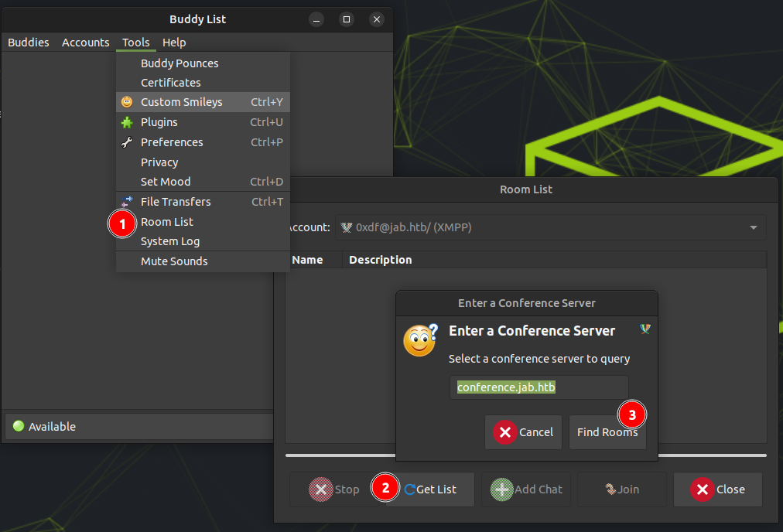Click the Preferences wrench icon
This screenshot has height=532, width=783.
click(126, 142)
